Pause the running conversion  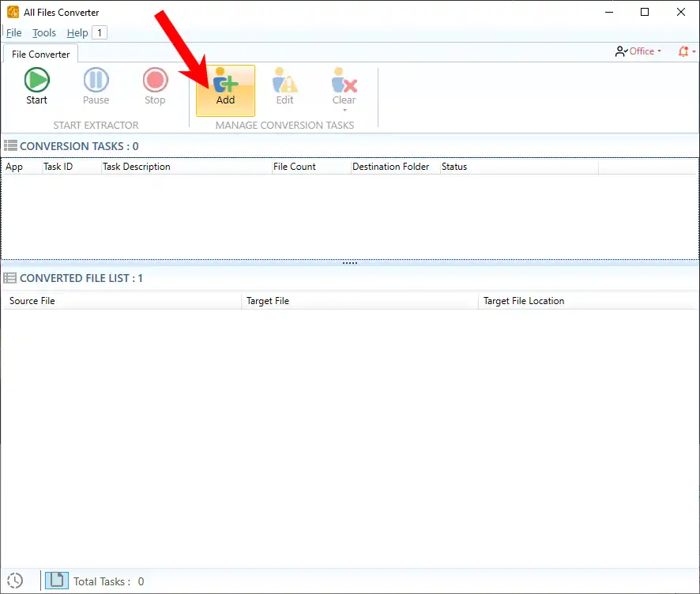click(x=96, y=87)
